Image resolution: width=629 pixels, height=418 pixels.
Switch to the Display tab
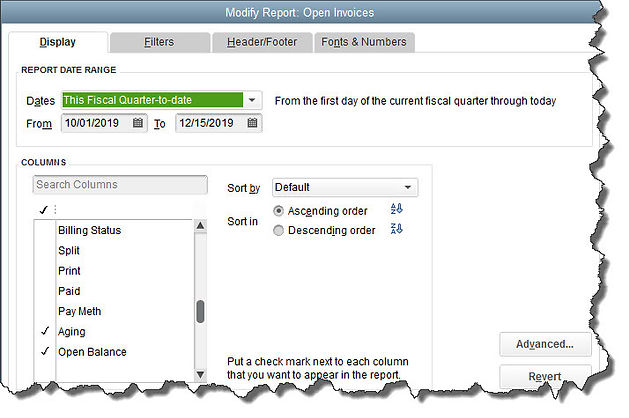(x=58, y=42)
